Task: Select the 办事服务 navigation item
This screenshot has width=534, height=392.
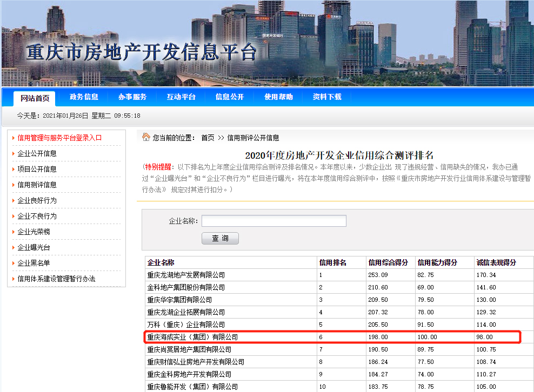Action: 132,97
